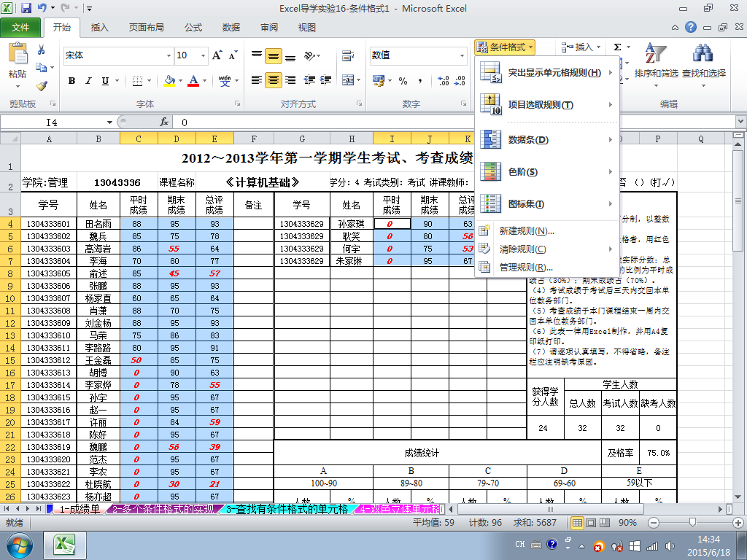Viewport: 747px width, 560px height.
Task: Click the Save icon in quick access toolbar
Action: point(26,9)
